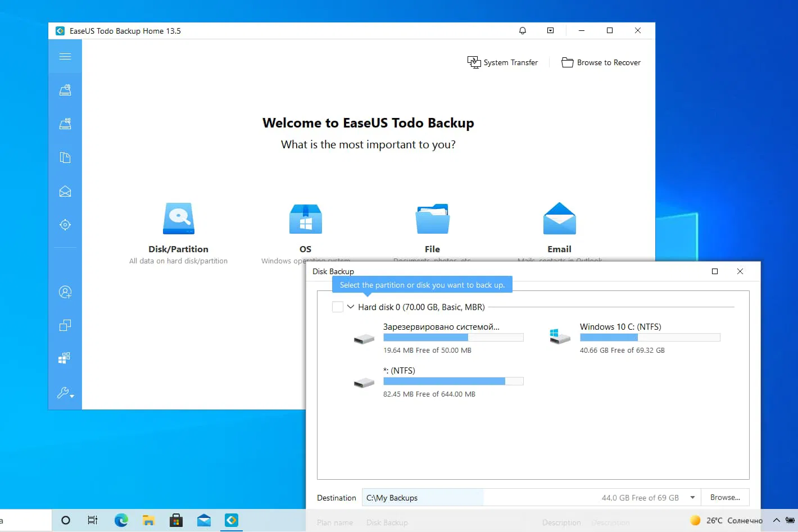
Task: Select the File Backup sidebar icon
Action: (65, 157)
